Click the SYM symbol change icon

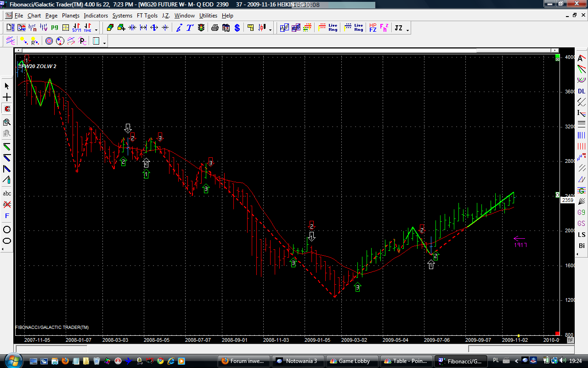(76, 28)
